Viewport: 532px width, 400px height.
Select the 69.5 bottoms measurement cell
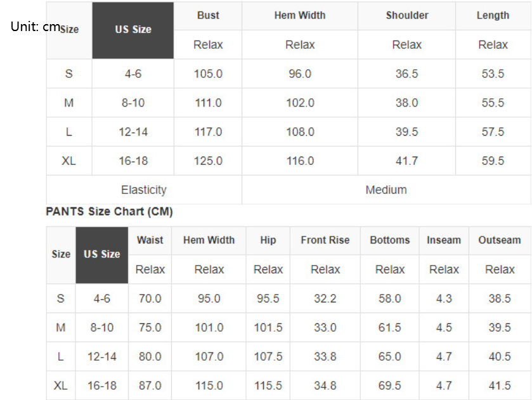click(x=389, y=385)
